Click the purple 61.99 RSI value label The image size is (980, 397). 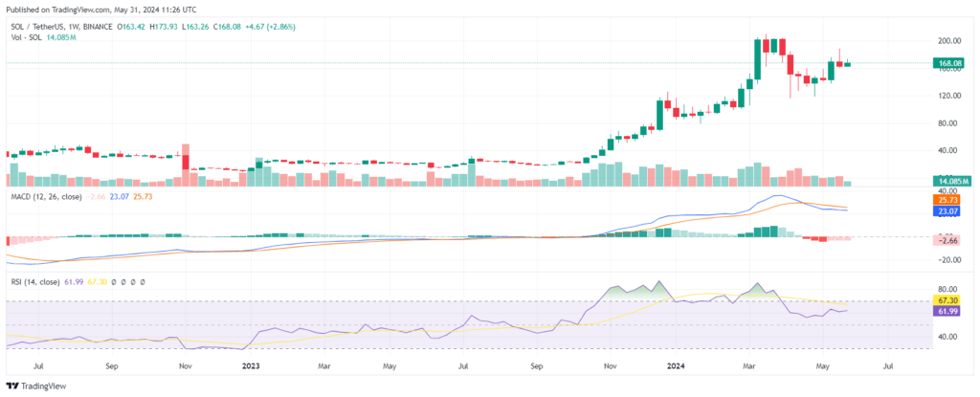click(952, 311)
